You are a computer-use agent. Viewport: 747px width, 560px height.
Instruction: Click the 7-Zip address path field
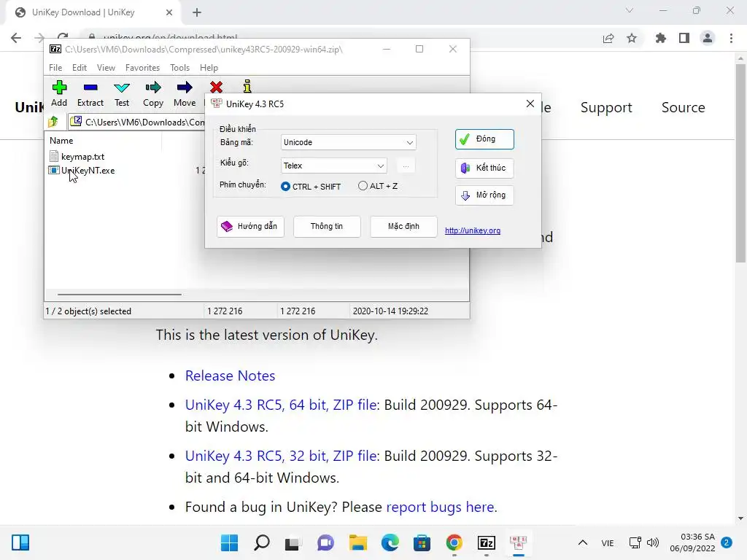pos(137,122)
